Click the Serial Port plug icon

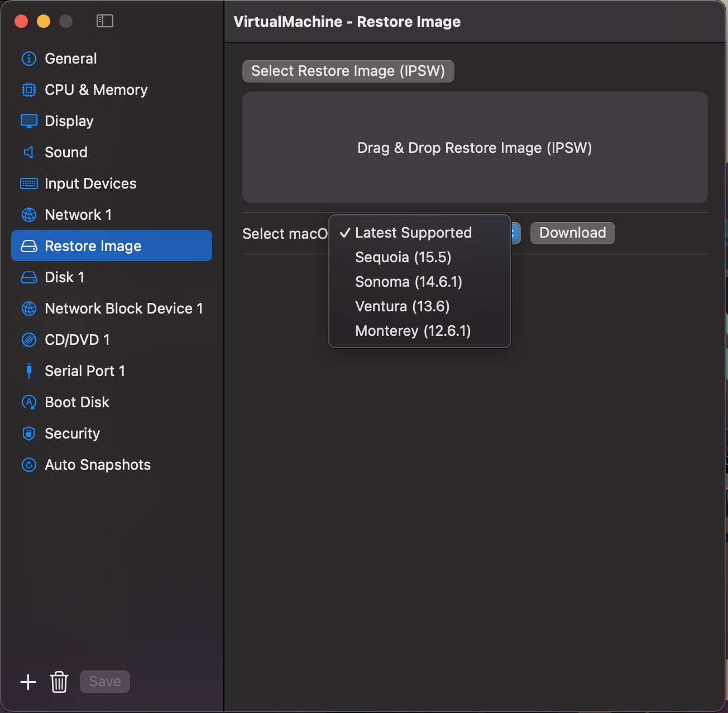29,371
